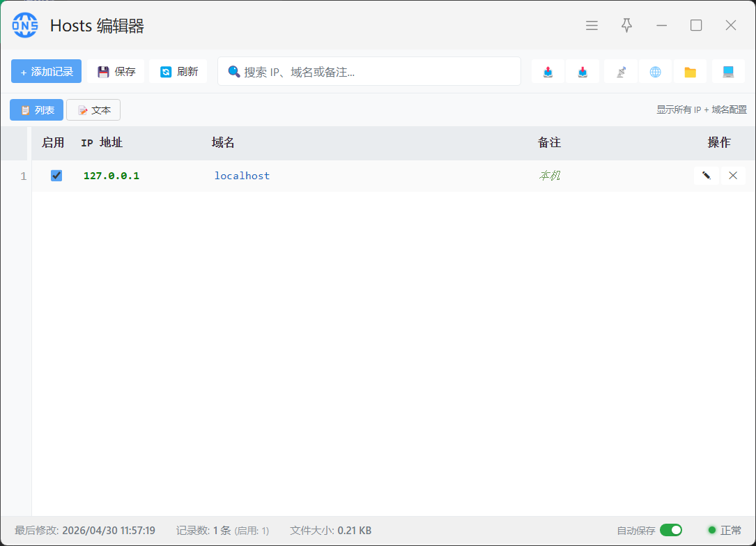Click the 操作 column header

[719, 143]
